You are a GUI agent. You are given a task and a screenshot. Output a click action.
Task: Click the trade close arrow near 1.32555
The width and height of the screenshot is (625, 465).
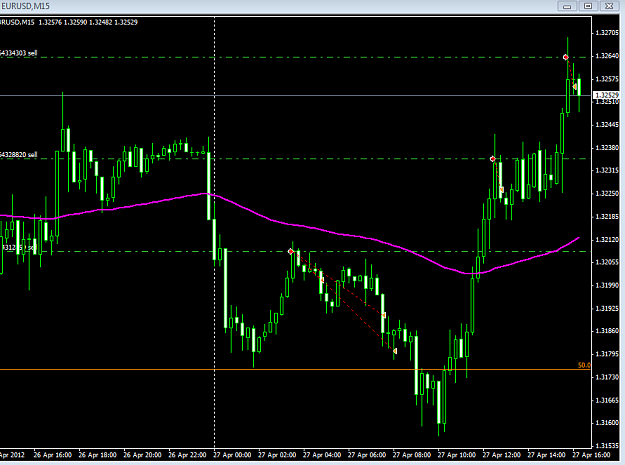click(575, 86)
